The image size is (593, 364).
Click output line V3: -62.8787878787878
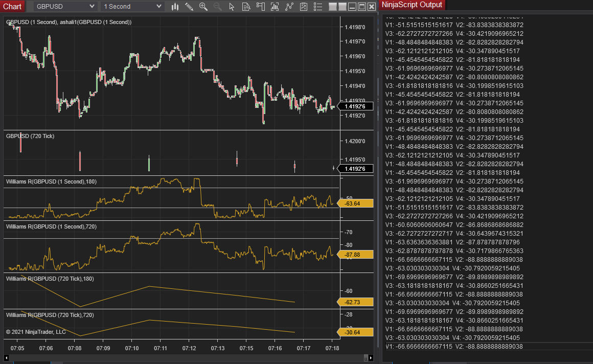tap(454, 251)
